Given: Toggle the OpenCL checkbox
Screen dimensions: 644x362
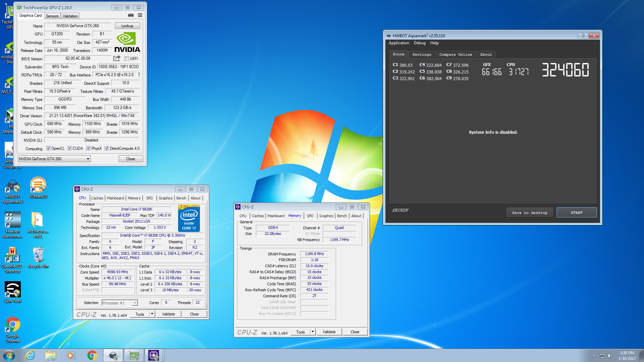Looking at the screenshot, I should click(x=48, y=148).
